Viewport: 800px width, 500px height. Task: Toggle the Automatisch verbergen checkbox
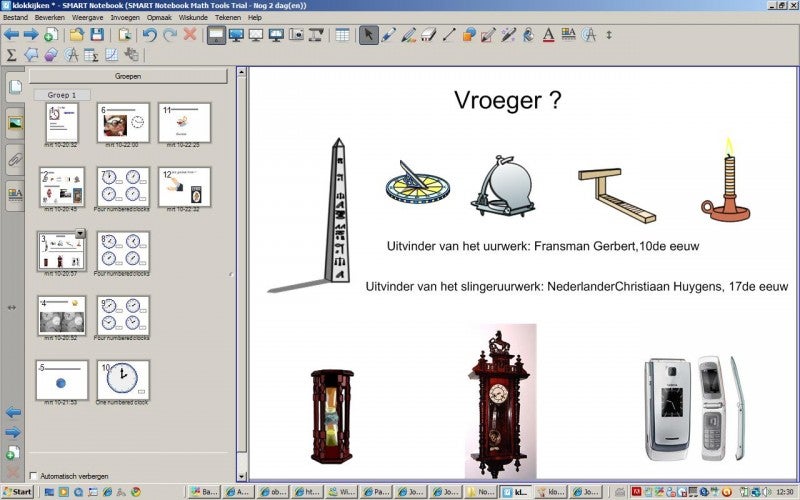(x=33, y=475)
